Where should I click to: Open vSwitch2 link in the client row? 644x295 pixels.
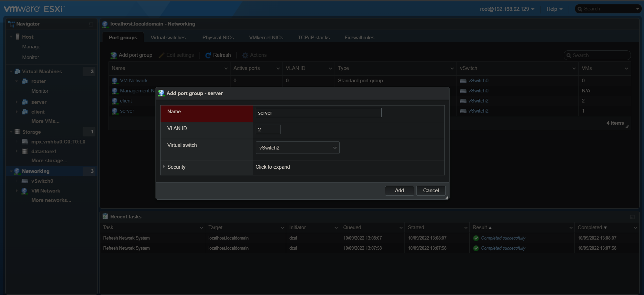click(478, 101)
